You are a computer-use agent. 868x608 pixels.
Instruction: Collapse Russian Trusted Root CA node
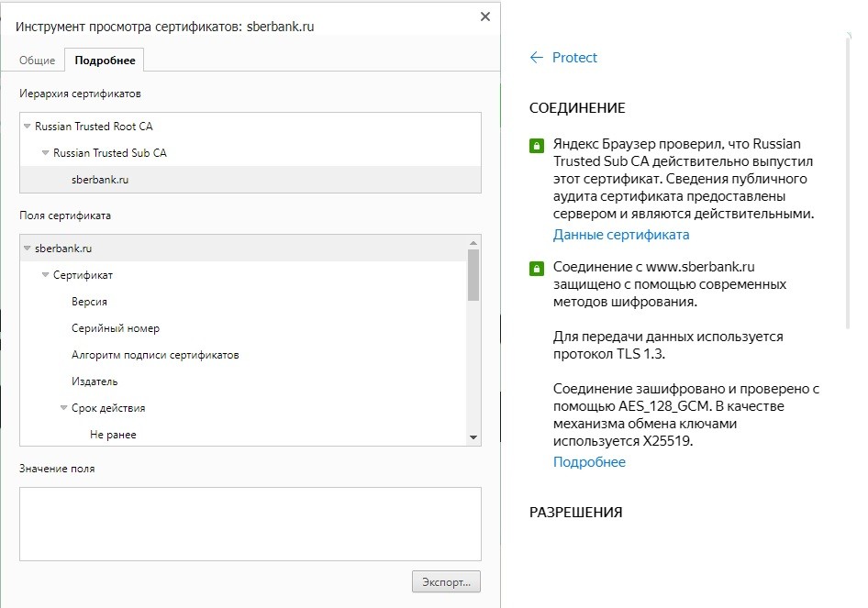pos(27,127)
